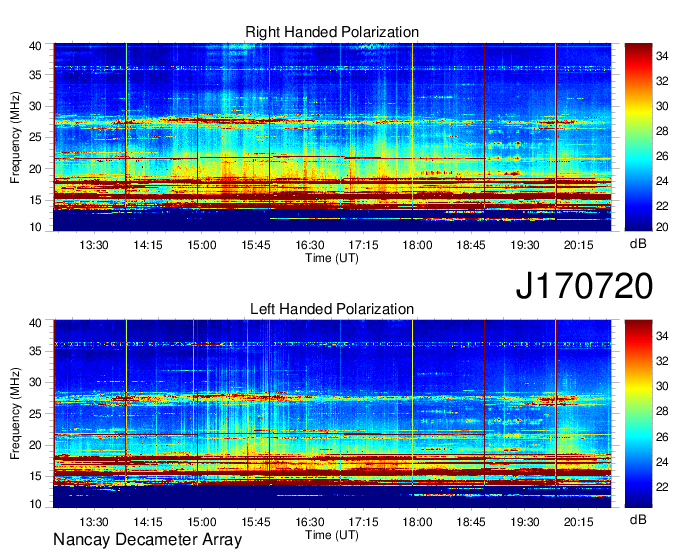Click the "Frequency (MHz)" label of Left Handed plot
The width and height of the screenshot is (680, 552).
tap(15, 414)
